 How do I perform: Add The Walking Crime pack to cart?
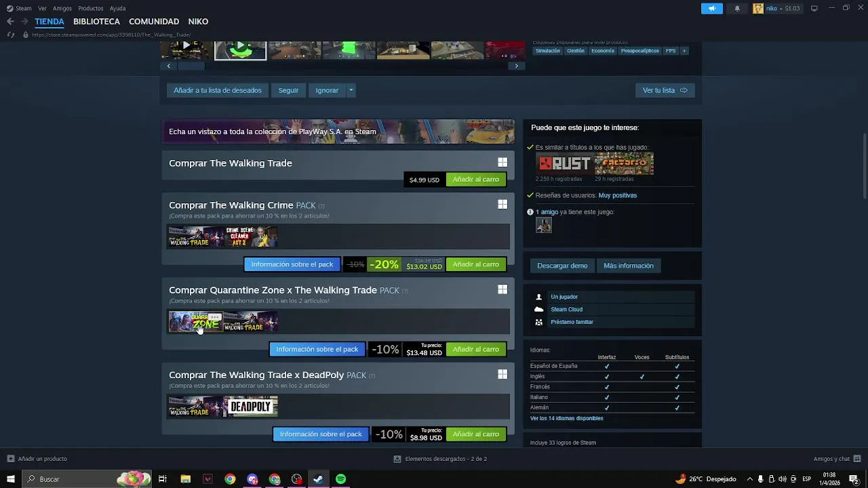[476, 264]
